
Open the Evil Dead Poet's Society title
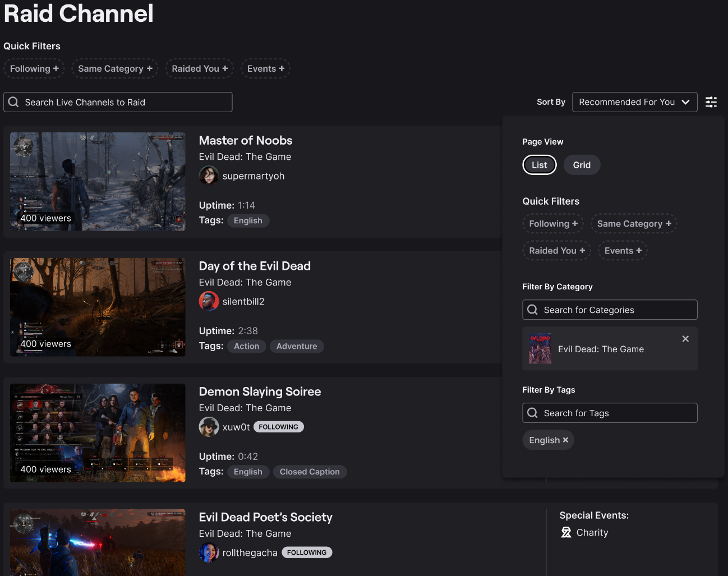[266, 517]
